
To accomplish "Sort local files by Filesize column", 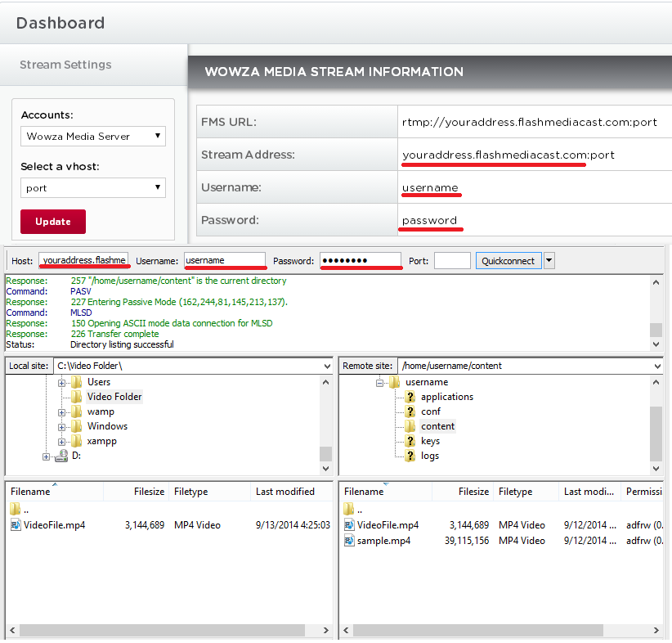I will (x=136, y=492).
